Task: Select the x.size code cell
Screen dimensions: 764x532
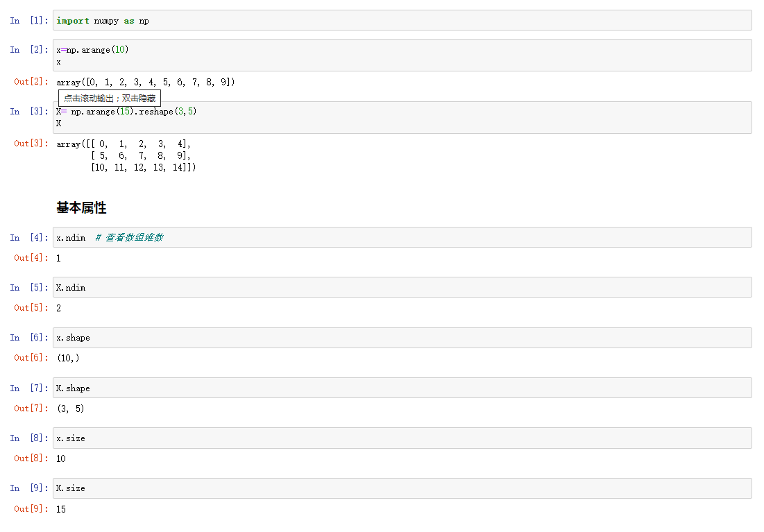Action: pyautogui.click(x=402, y=438)
